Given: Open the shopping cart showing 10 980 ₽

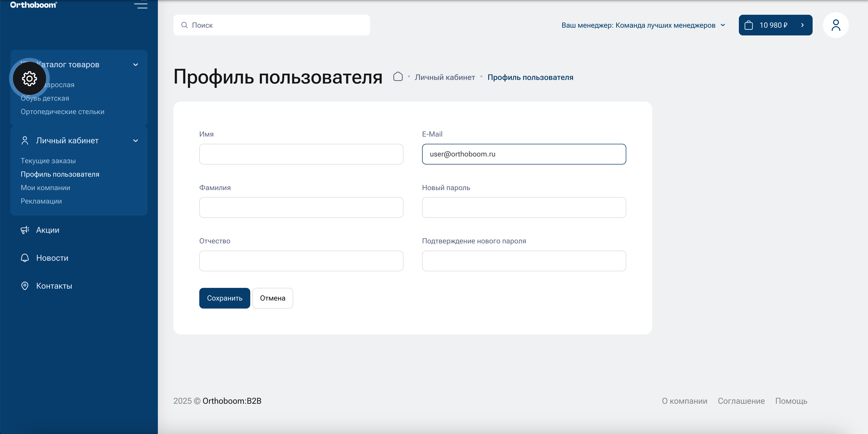Looking at the screenshot, I should pyautogui.click(x=775, y=25).
